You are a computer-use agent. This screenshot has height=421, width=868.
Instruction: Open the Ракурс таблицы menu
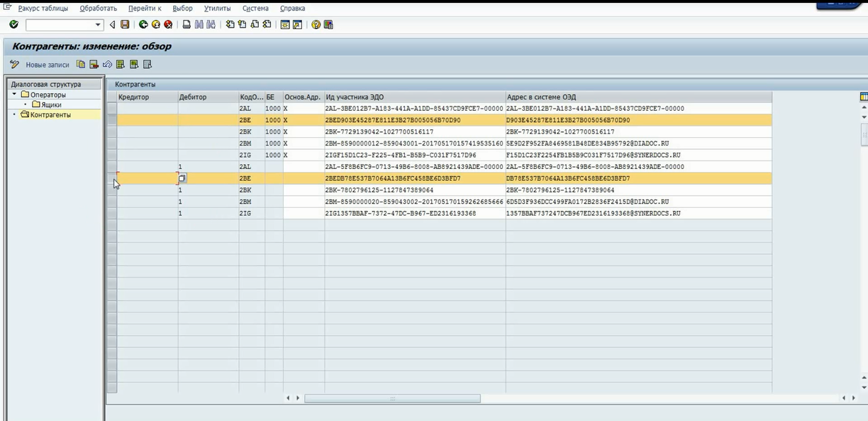[x=43, y=9]
